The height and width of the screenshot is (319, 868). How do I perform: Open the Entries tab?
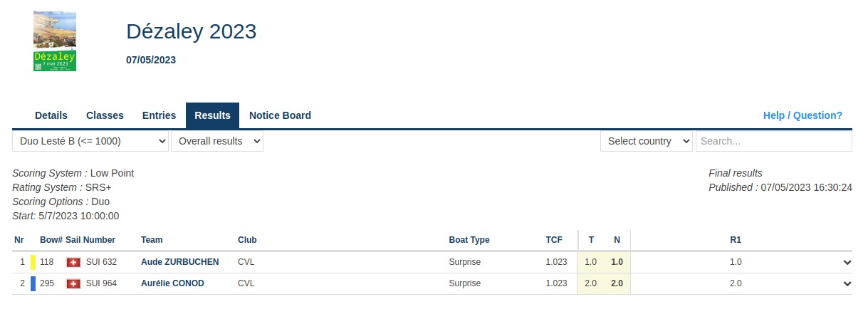point(159,115)
